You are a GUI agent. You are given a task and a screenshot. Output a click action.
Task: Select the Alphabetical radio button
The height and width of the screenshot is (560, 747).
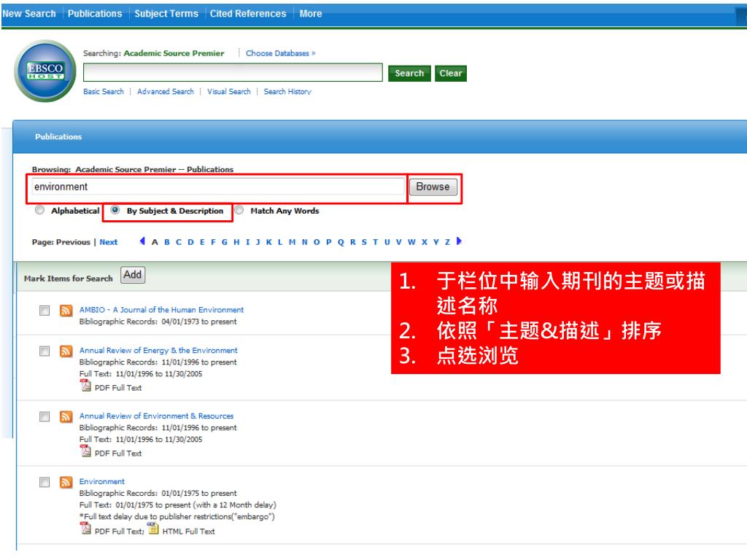click(39, 210)
